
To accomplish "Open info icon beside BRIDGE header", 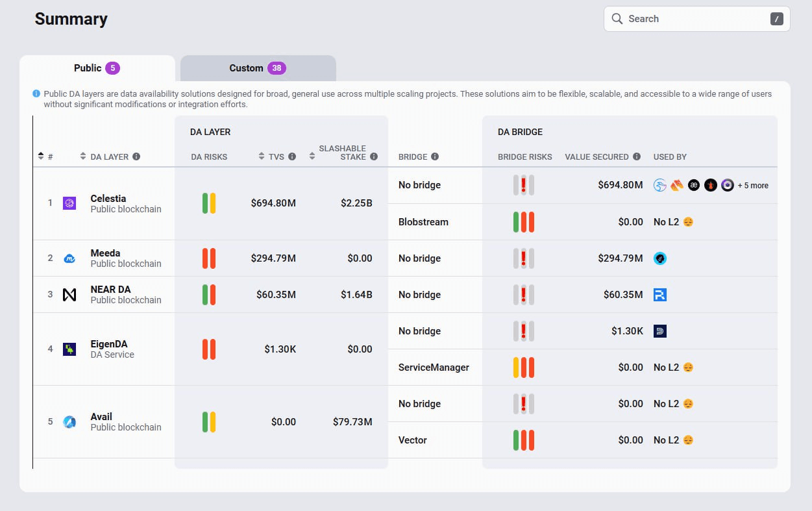I will (435, 156).
